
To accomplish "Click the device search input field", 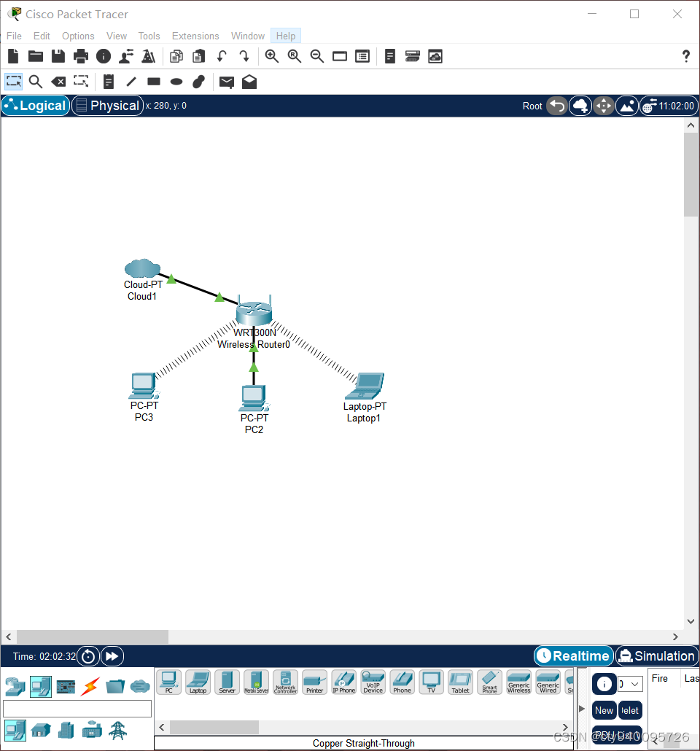I will tap(77, 709).
